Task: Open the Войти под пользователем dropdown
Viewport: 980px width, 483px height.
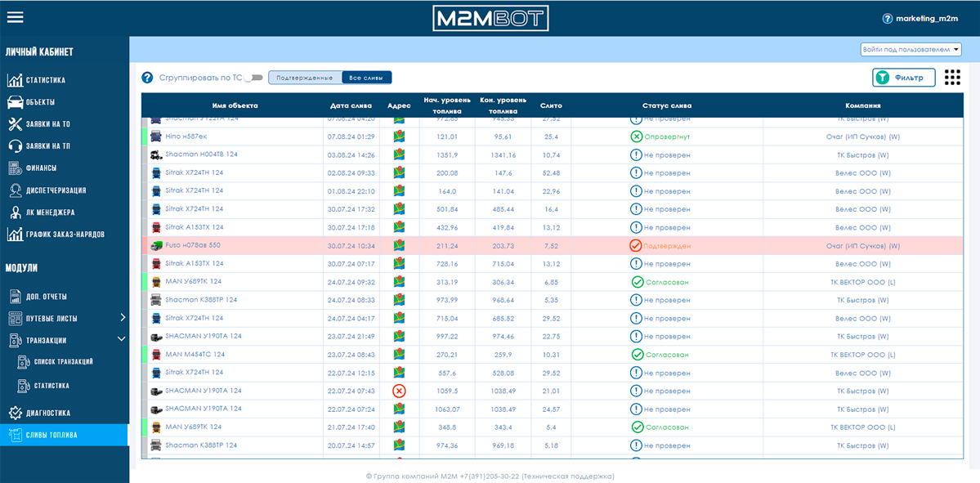Action: (x=911, y=49)
